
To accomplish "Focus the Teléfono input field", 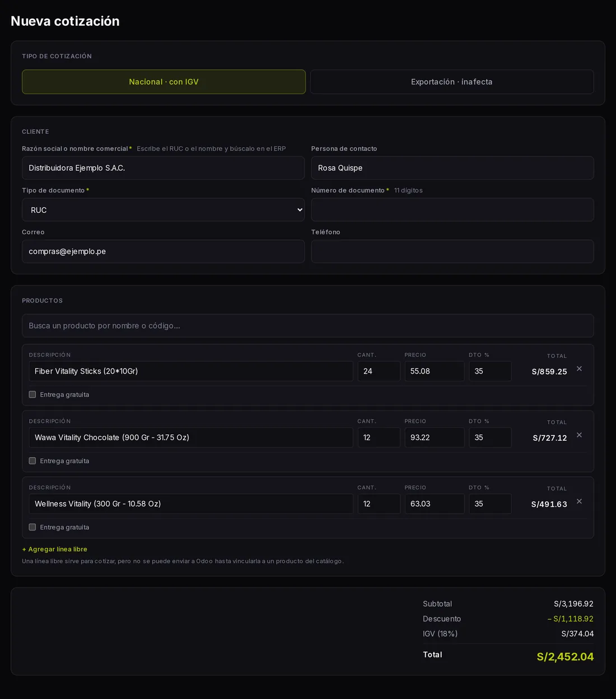I will (x=452, y=251).
